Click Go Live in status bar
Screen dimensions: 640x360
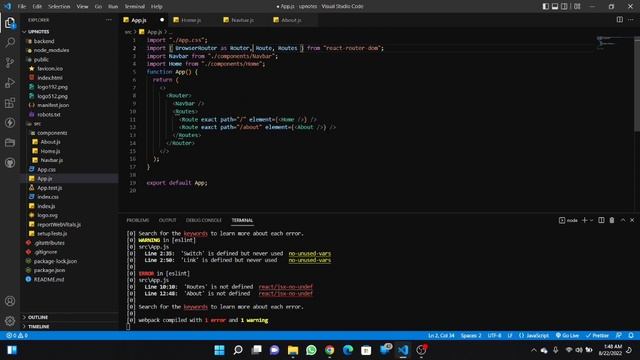[x=567, y=335]
